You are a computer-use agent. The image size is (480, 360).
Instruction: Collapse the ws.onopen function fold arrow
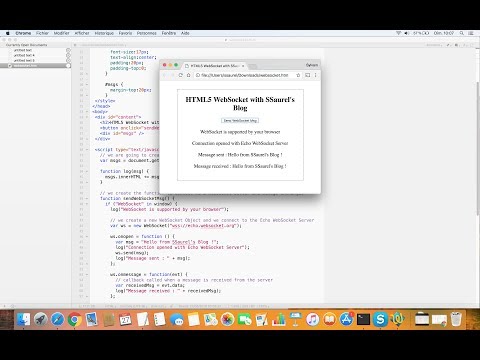[87, 237]
